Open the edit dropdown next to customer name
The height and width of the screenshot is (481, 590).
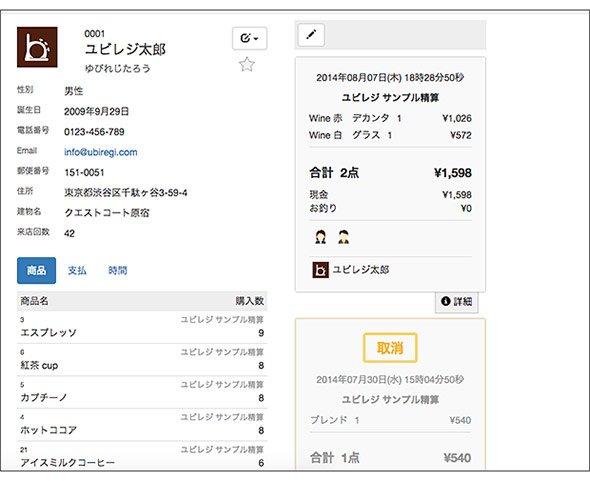tap(249, 38)
